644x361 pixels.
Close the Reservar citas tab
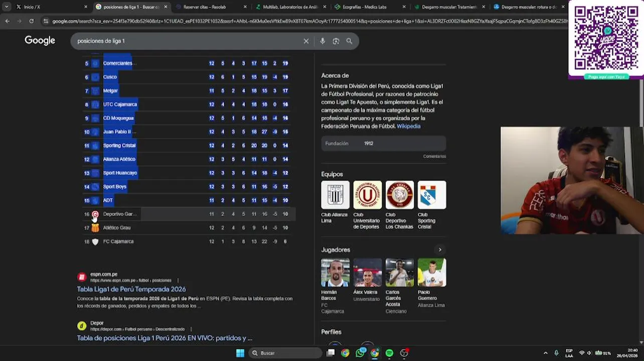click(245, 7)
